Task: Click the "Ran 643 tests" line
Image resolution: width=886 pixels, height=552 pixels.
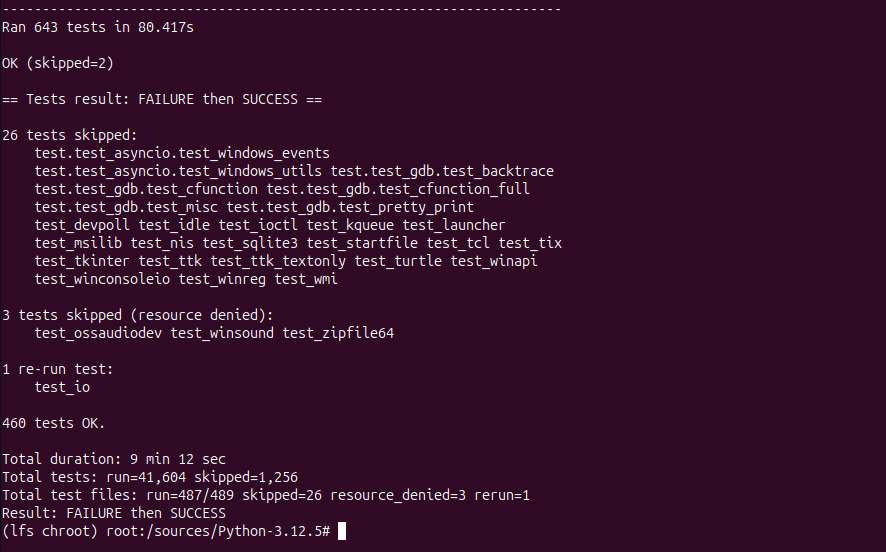Action: pos(98,27)
